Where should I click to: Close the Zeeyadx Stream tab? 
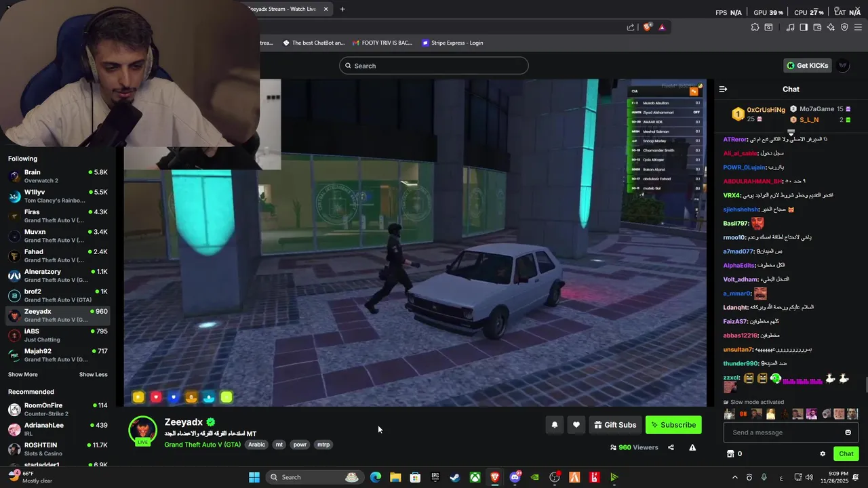325,9
